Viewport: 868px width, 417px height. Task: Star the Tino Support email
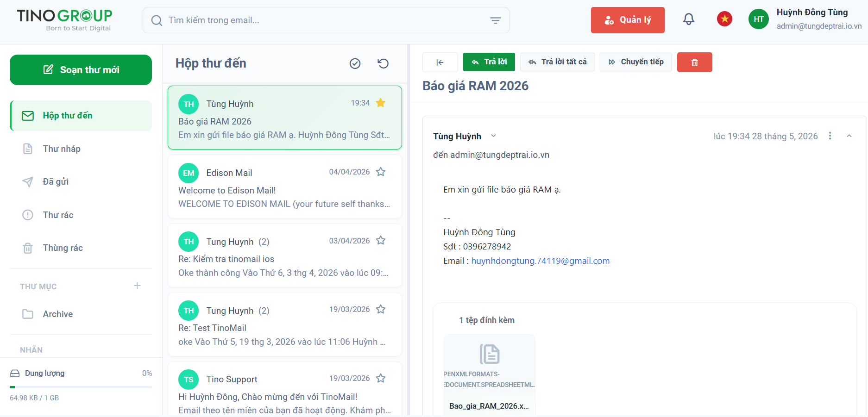click(381, 378)
